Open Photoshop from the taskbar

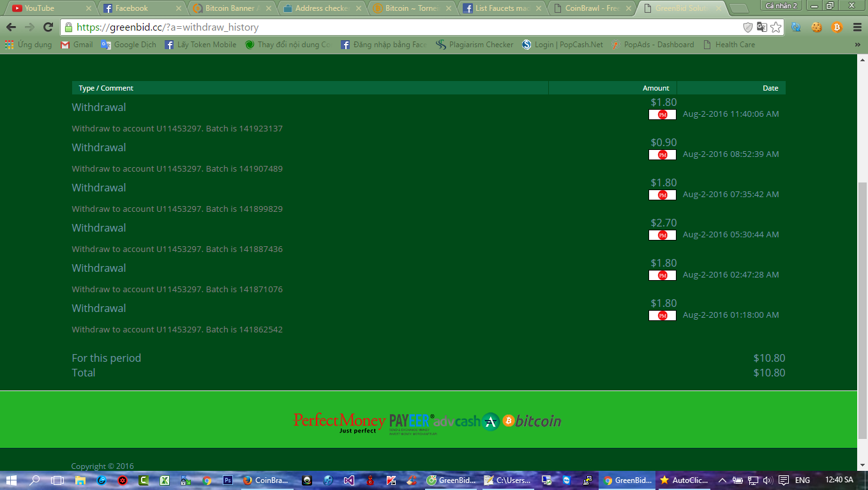pos(227,480)
